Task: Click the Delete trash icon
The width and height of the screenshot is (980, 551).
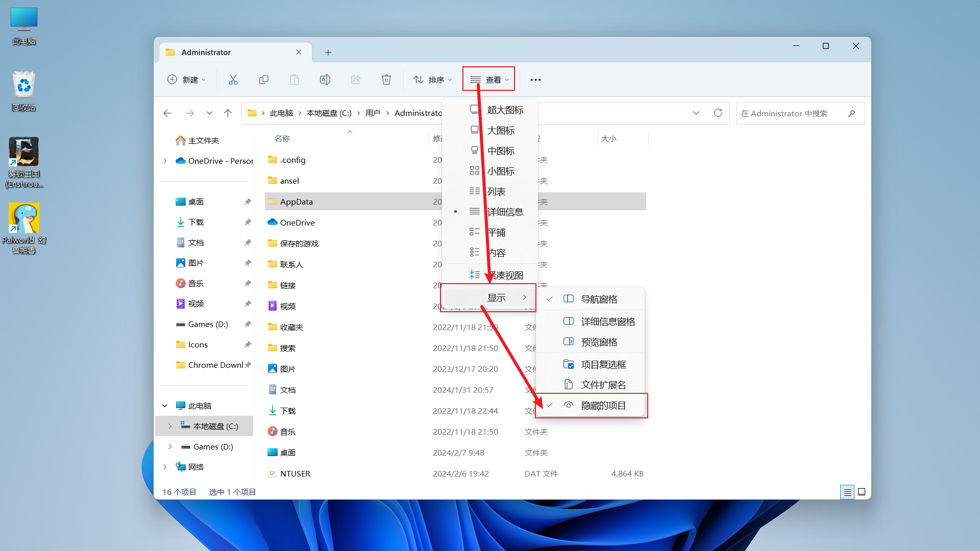Action: (x=386, y=80)
